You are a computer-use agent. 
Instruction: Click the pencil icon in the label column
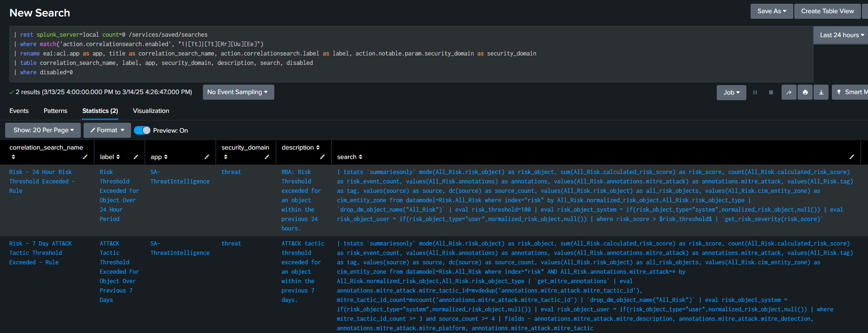tap(136, 157)
